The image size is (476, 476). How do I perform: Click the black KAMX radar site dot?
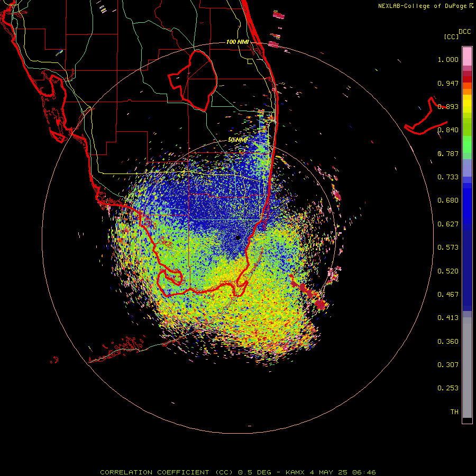238,237
